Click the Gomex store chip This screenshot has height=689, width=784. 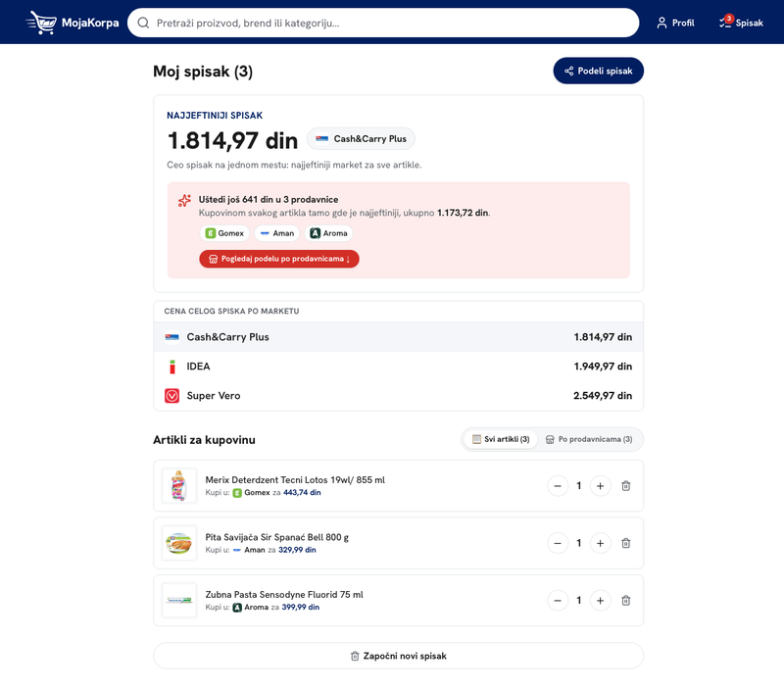224,233
